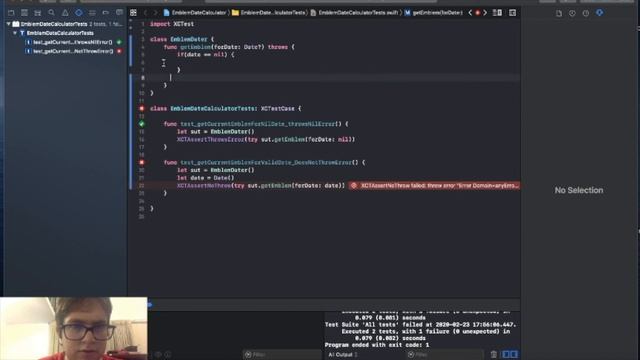Open the related items grid menu
The image size is (640, 360).
(x=133, y=13)
